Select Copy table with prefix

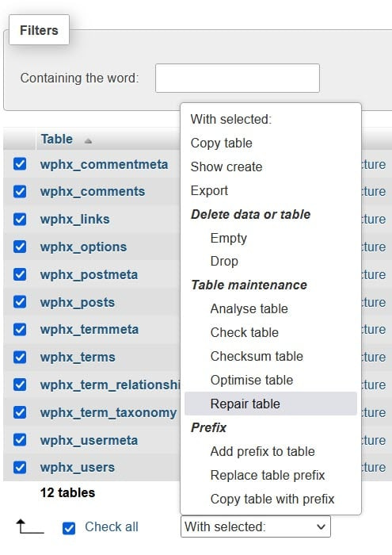[271, 499]
